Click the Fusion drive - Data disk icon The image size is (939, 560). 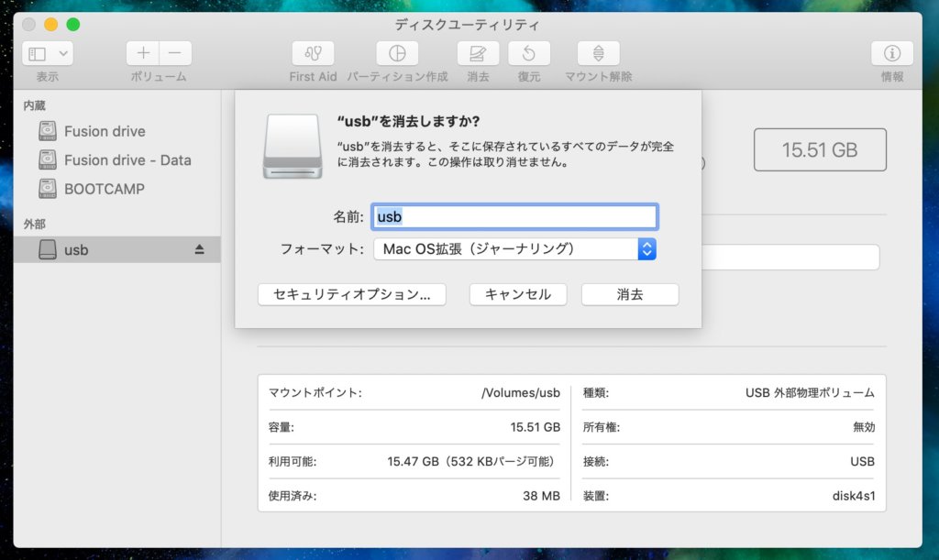click(x=48, y=159)
